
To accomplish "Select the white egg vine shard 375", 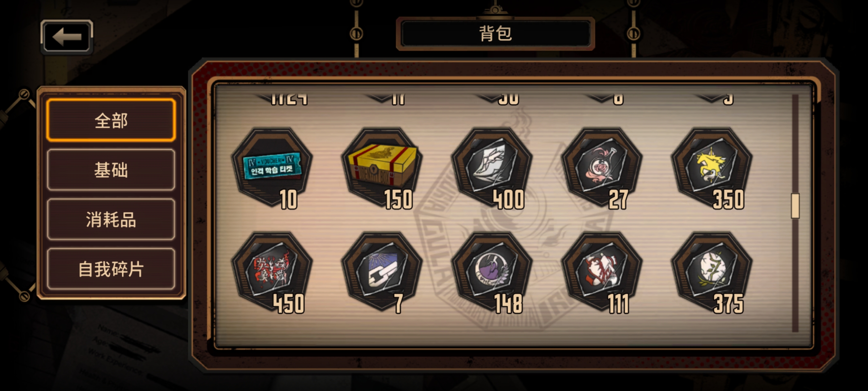I will click(x=712, y=272).
